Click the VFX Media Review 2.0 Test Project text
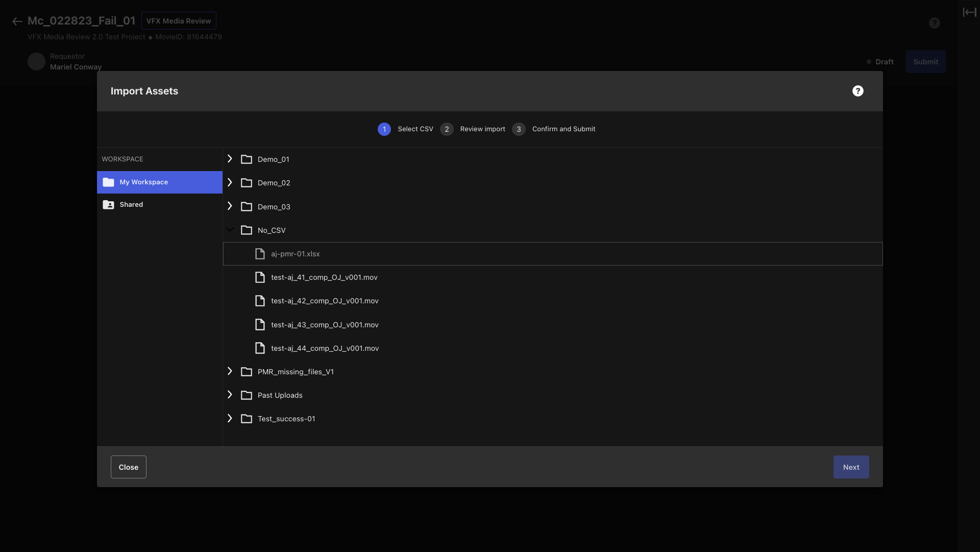Screen dimensions: 980x552 (86, 37)
